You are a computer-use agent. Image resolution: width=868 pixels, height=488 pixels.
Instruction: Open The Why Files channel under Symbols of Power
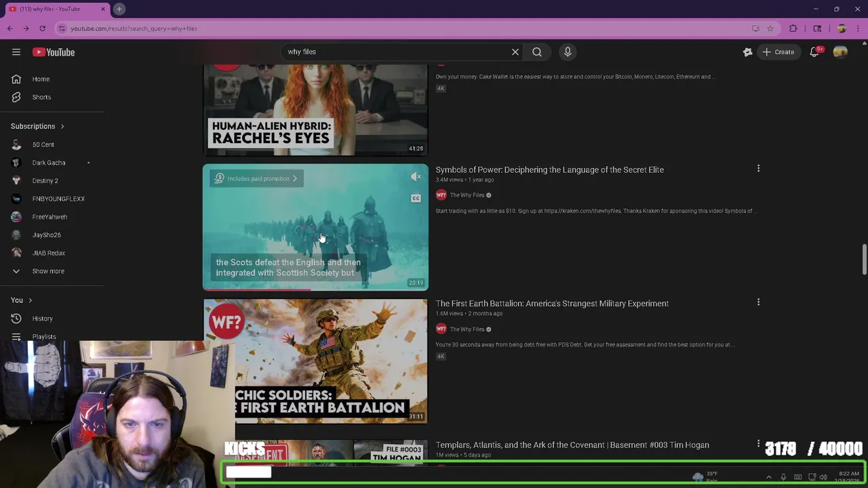point(467,195)
